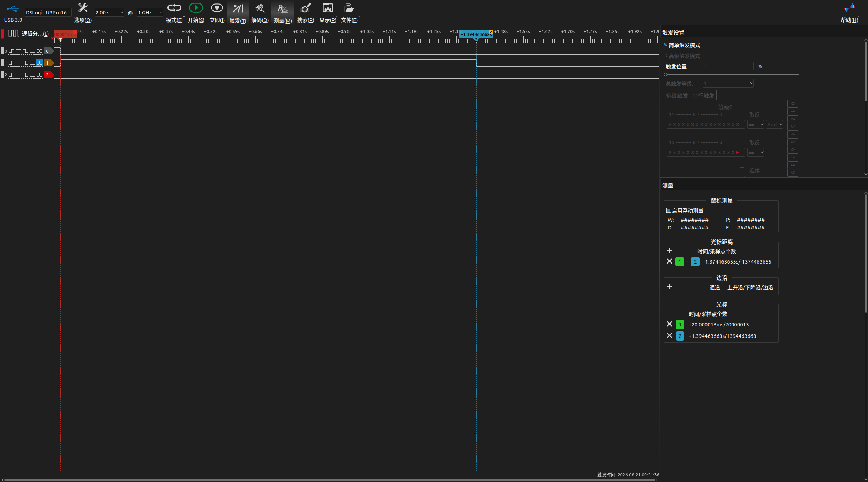This screenshot has height=482, width=868.
Task: Set high level trigger on channel 2
Action: pos(18,75)
